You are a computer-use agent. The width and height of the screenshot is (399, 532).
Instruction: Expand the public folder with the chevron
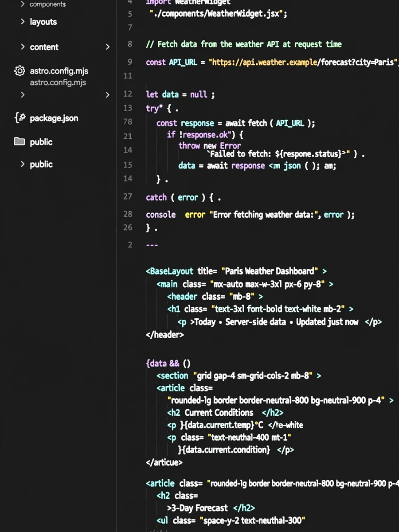[x=23, y=164]
